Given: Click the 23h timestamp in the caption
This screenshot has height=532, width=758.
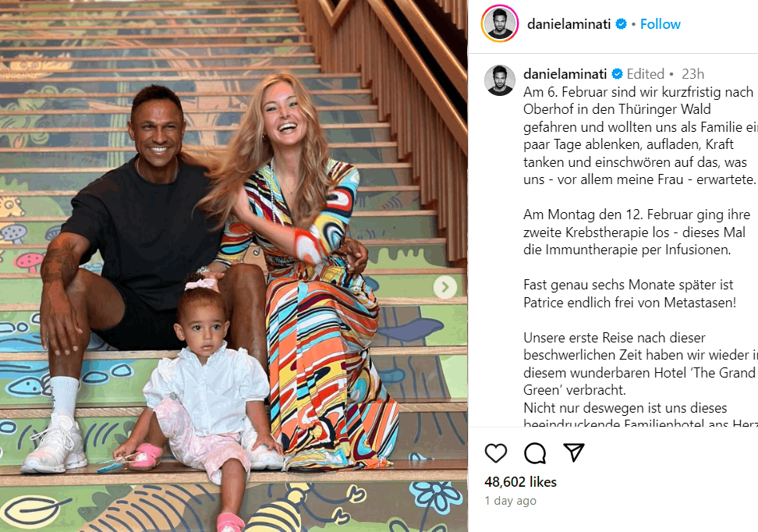Looking at the screenshot, I should coord(692,74).
